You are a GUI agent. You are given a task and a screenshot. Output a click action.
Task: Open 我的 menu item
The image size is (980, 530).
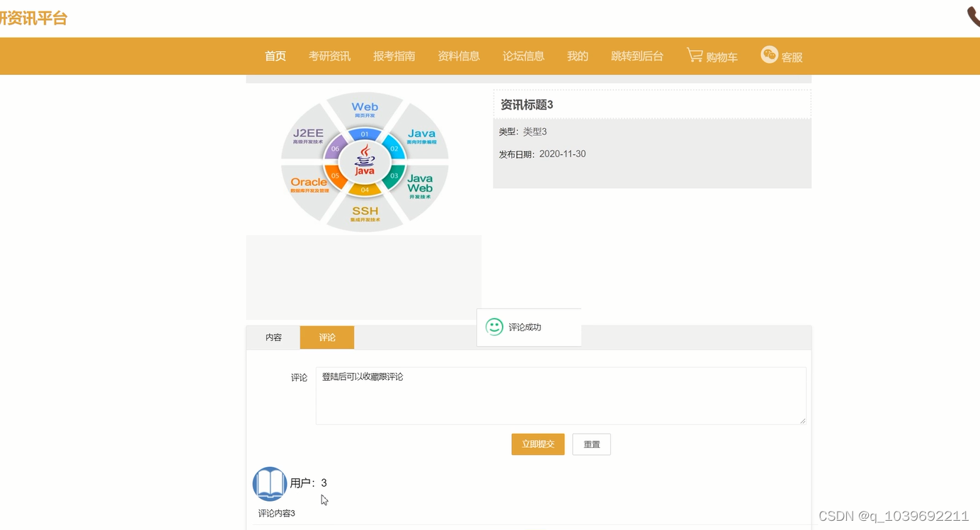click(578, 56)
